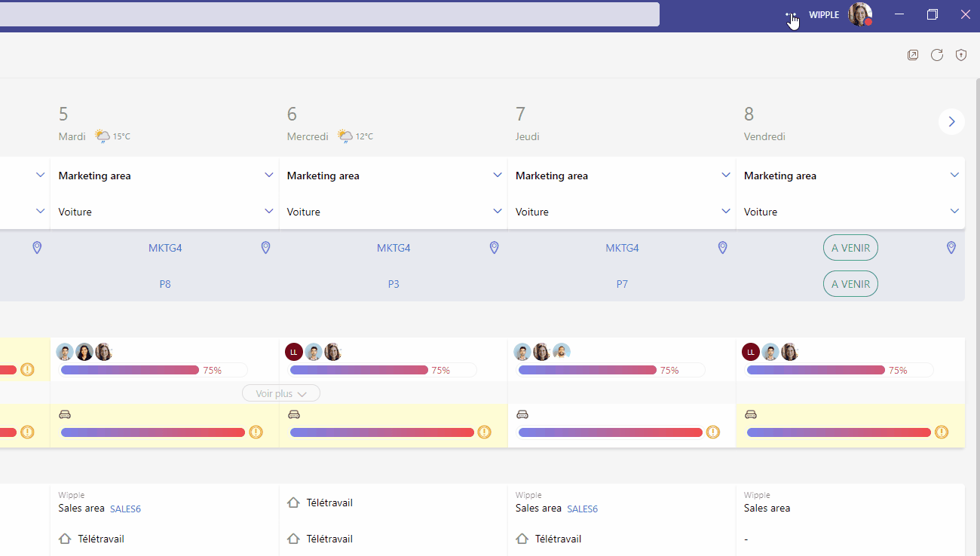980x556 pixels.
Task: Open Voiture dropdown for Mardi
Action: (269, 212)
